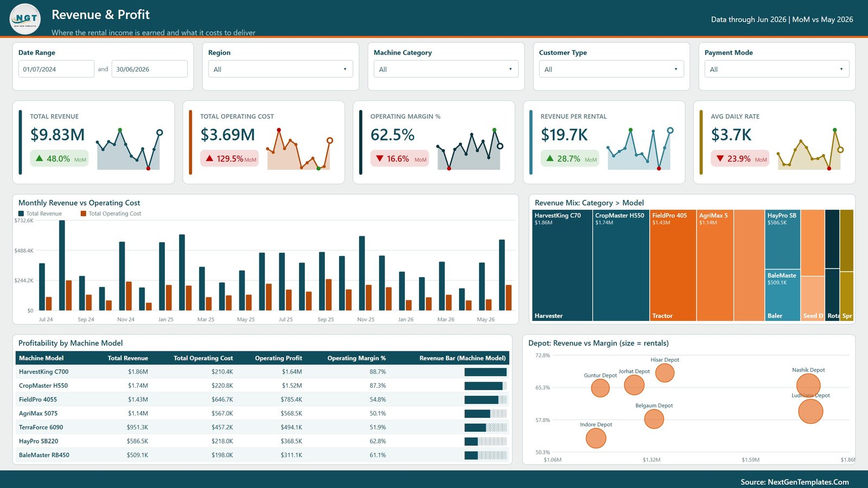Sort by Total Revenue column header
This screenshot has width=868, height=488.
point(128,358)
